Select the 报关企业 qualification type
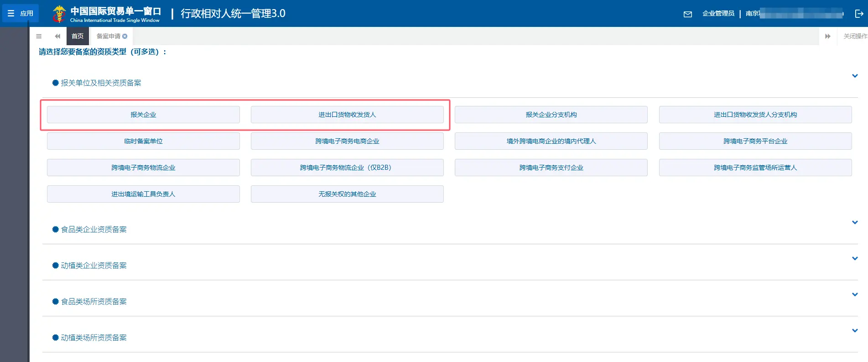868x362 pixels. pyautogui.click(x=143, y=115)
